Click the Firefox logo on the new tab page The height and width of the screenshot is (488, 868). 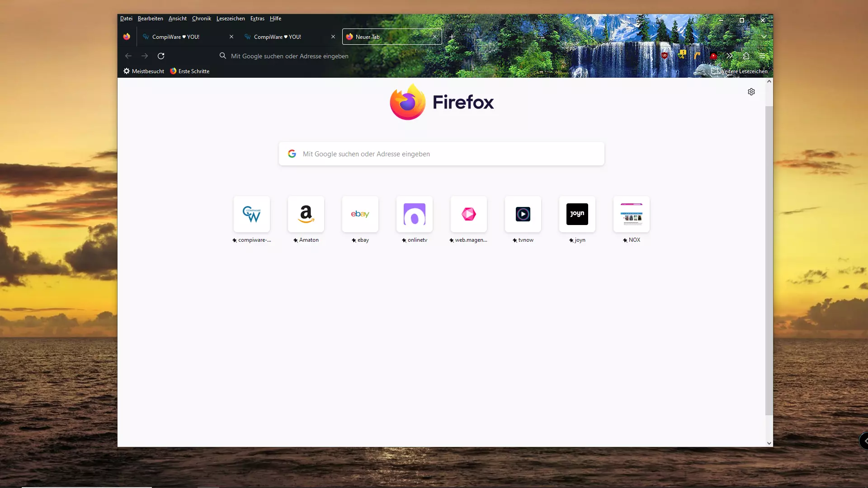tap(442, 102)
